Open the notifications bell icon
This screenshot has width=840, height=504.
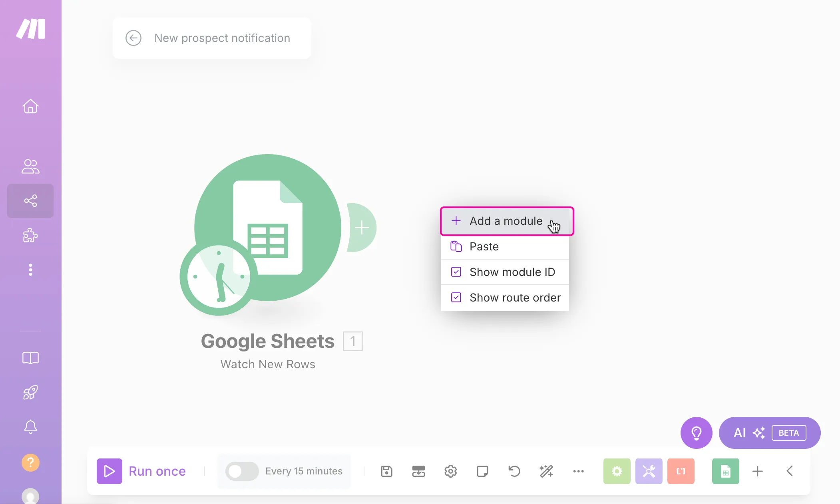pos(30,427)
